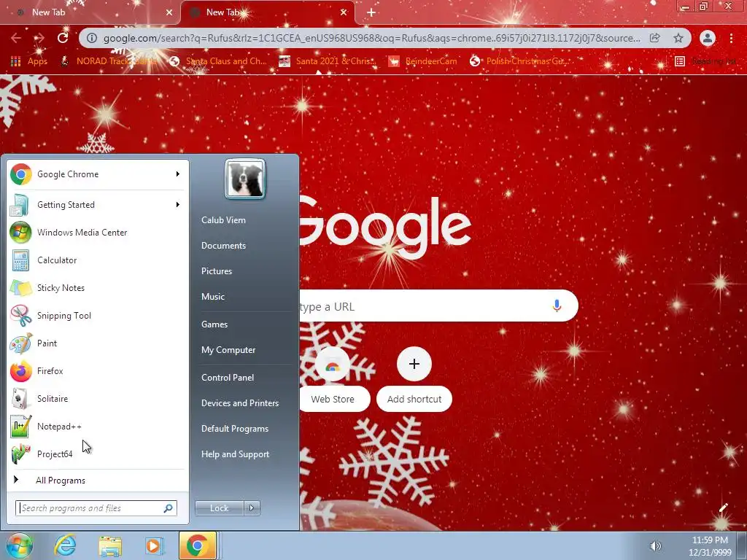
Task: Click the share page icon
Action: tap(655, 38)
